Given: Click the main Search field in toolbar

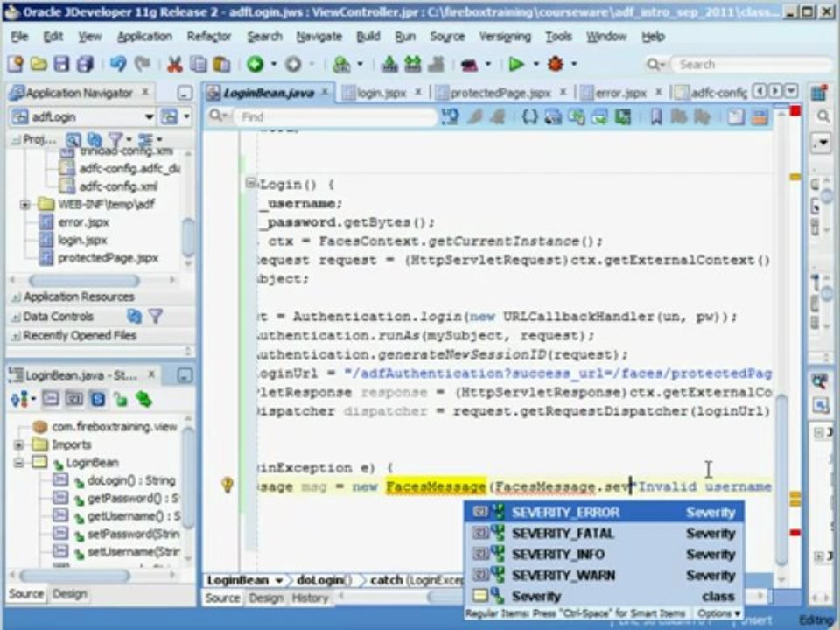Looking at the screenshot, I should (x=750, y=65).
